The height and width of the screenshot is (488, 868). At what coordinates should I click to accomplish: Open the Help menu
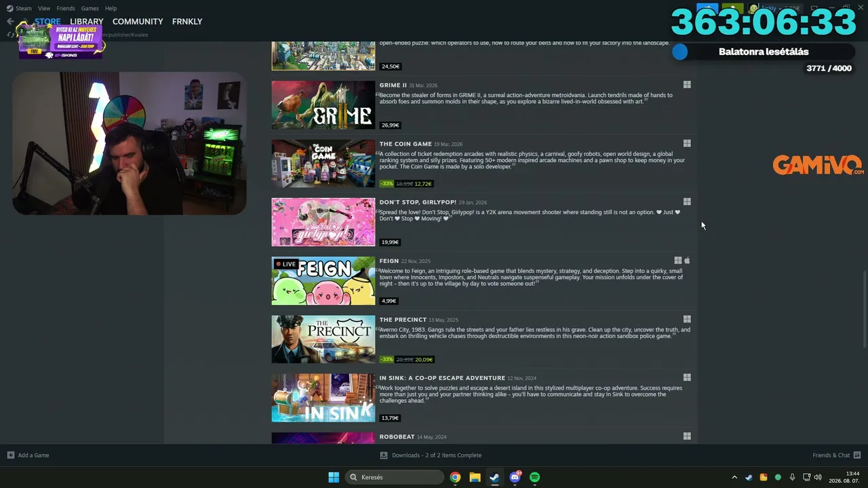pyautogui.click(x=111, y=8)
